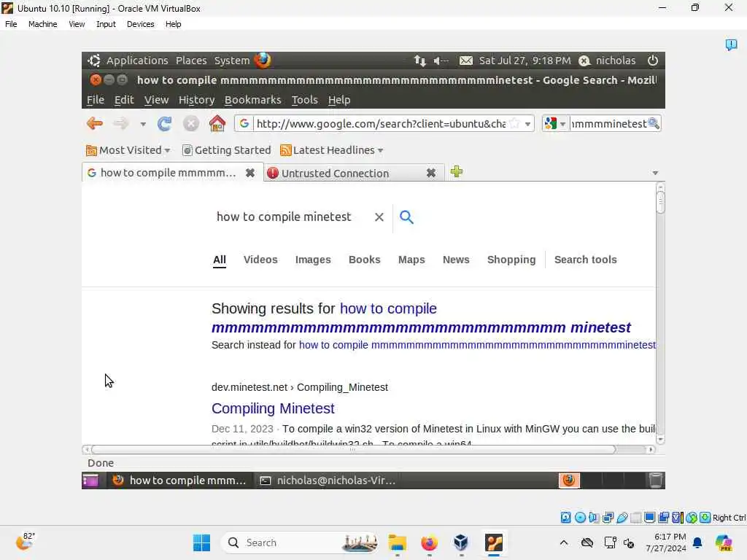The width and height of the screenshot is (747, 560).
Task: Open Search tools on Google results
Action: 586,260
